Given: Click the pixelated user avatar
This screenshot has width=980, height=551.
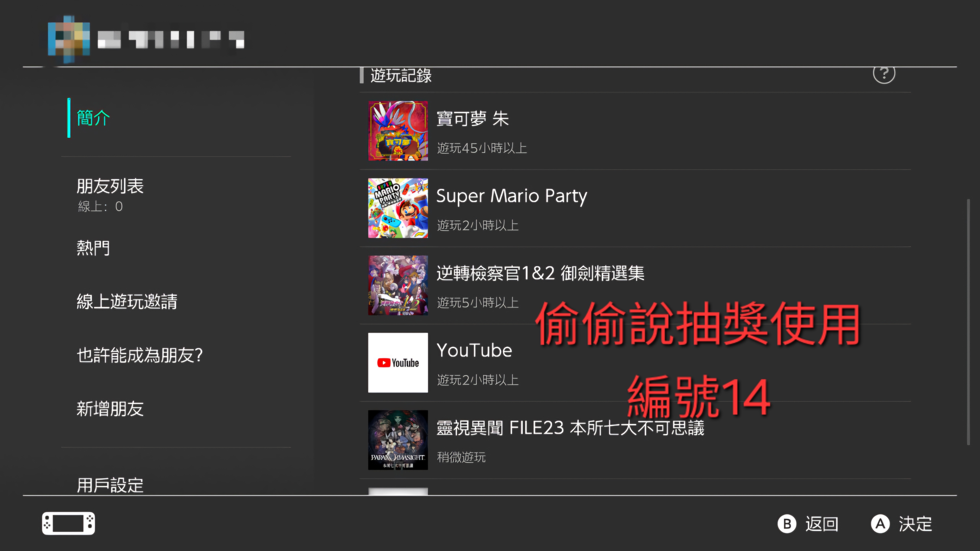Looking at the screenshot, I should [69, 39].
